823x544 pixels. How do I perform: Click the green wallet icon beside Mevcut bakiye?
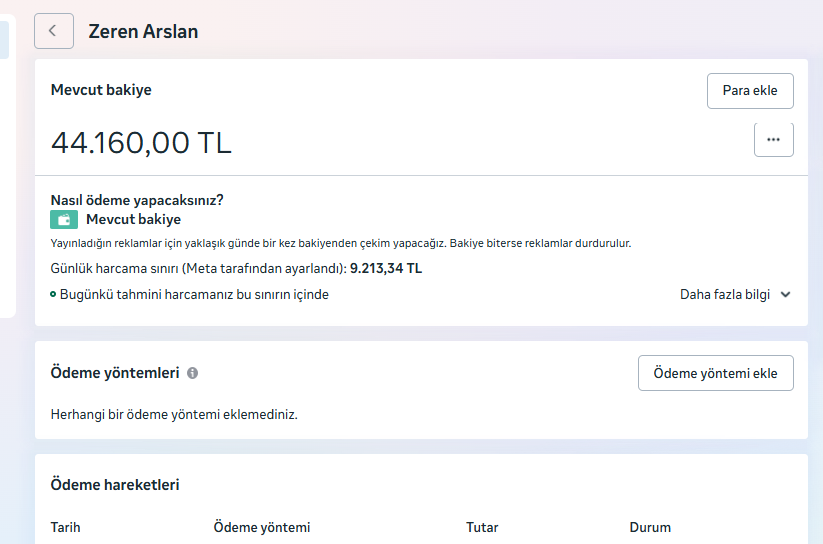pyautogui.click(x=64, y=219)
